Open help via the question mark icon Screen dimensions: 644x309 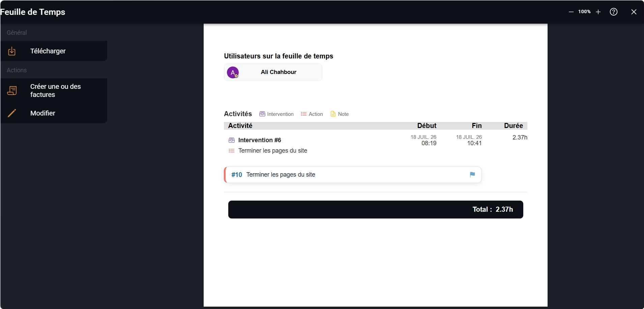coord(614,12)
